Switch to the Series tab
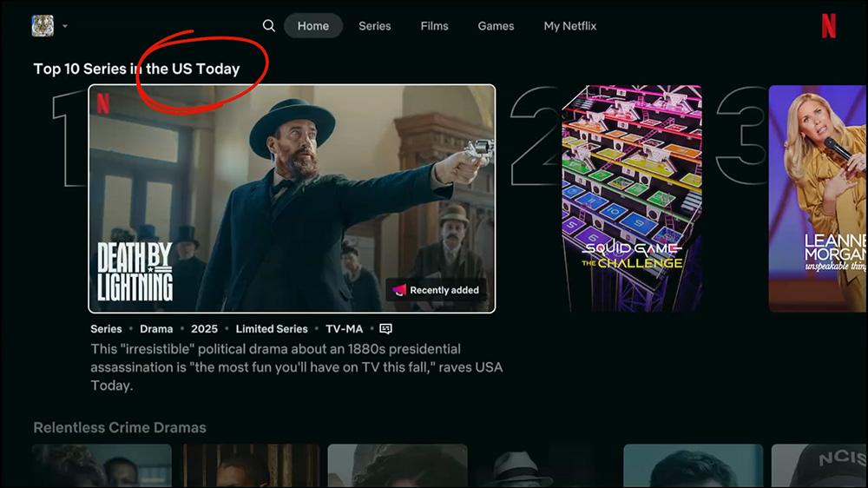Image resolution: width=868 pixels, height=488 pixels. click(375, 25)
